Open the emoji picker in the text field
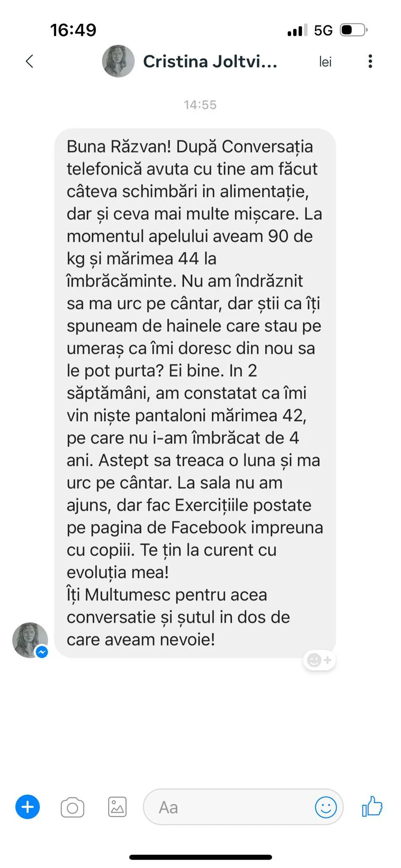The height and width of the screenshot is (868, 401). [326, 807]
